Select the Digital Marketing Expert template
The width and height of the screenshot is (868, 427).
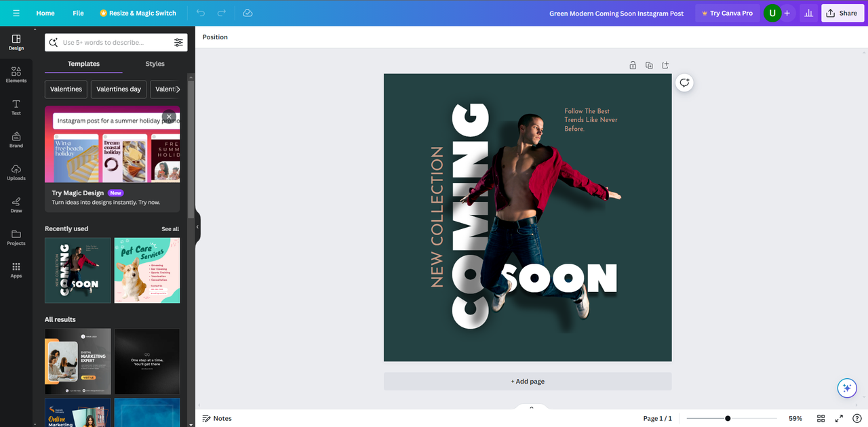pyautogui.click(x=77, y=361)
